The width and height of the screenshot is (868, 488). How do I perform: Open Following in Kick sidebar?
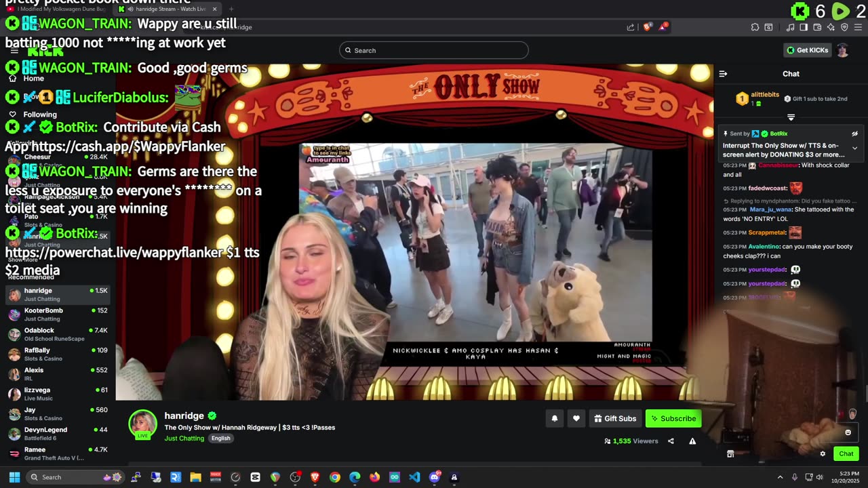(33, 115)
